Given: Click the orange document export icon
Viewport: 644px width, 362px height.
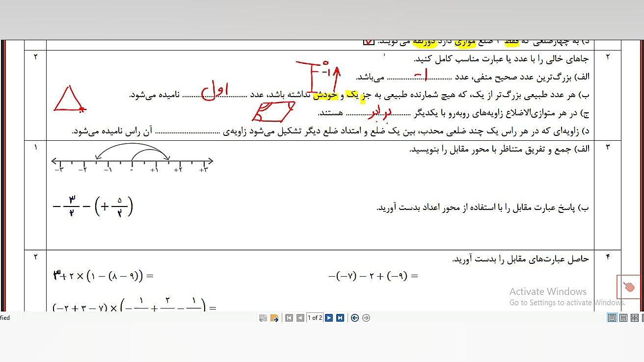Looking at the screenshot, I should [x=274, y=318].
